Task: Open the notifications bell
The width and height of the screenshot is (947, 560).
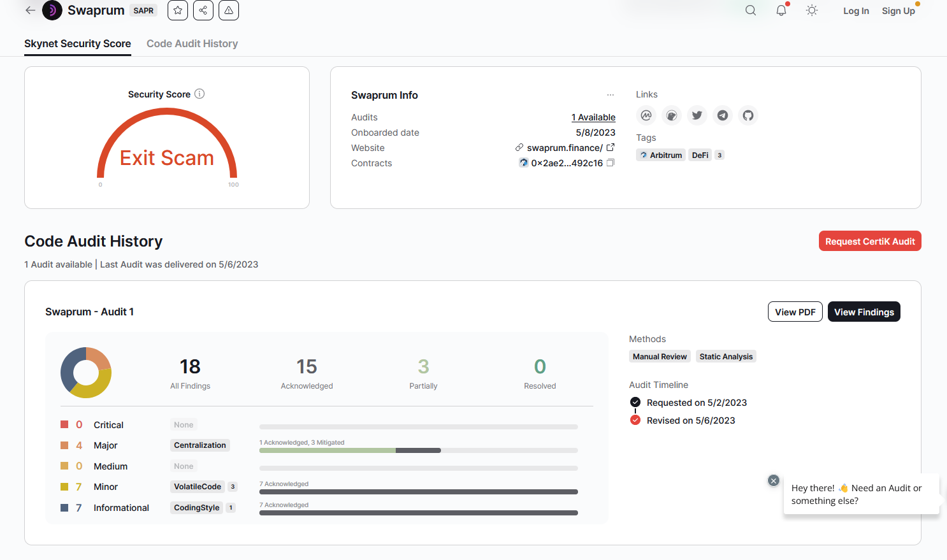Action: [781, 10]
